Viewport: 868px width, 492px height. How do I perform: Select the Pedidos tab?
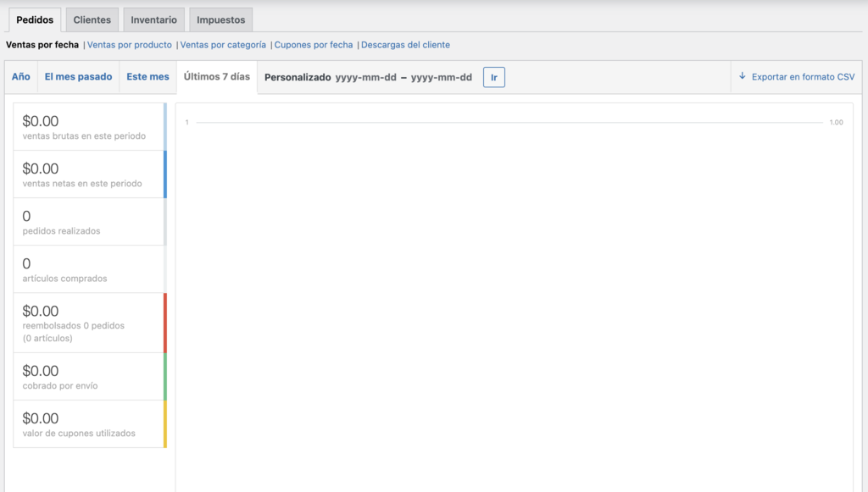point(34,19)
